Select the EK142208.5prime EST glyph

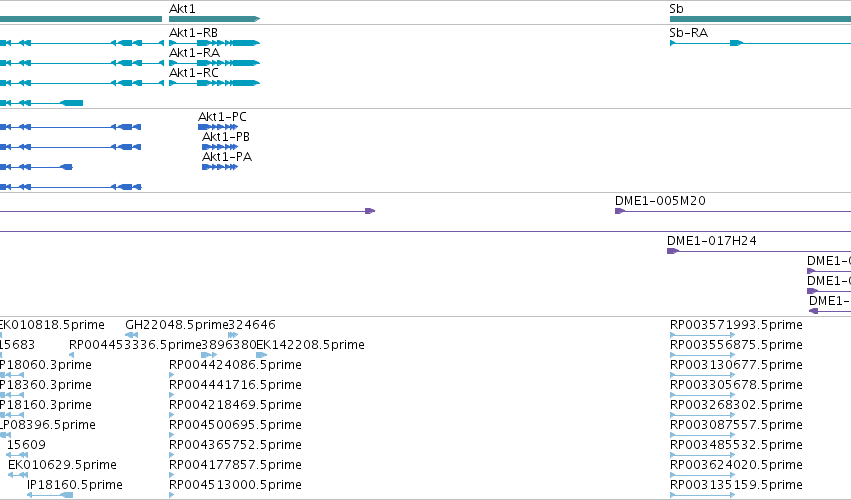pyautogui.click(x=262, y=355)
